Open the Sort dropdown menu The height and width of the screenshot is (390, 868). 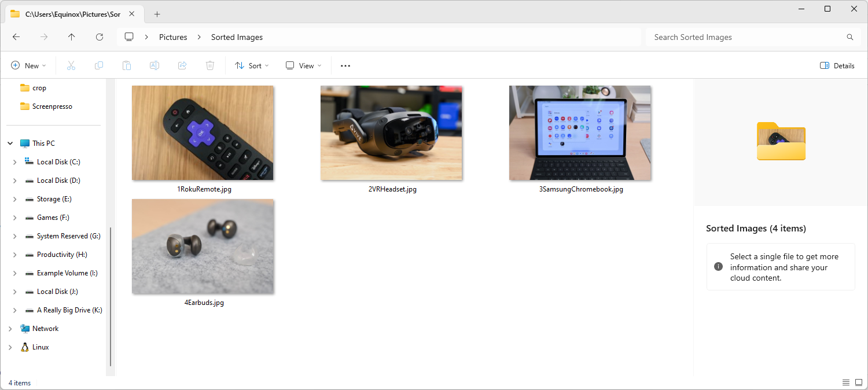[x=252, y=66]
